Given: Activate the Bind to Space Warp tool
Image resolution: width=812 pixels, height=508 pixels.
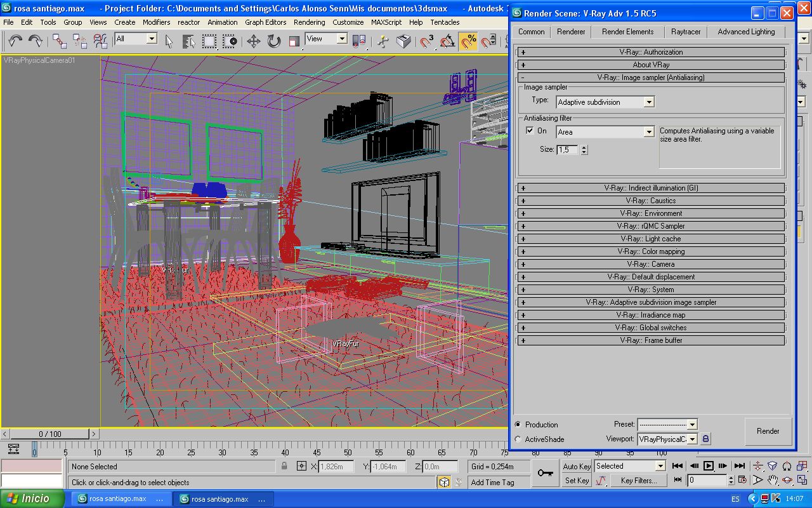Looking at the screenshot, I should pyautogui.click(x=100, y=41).
